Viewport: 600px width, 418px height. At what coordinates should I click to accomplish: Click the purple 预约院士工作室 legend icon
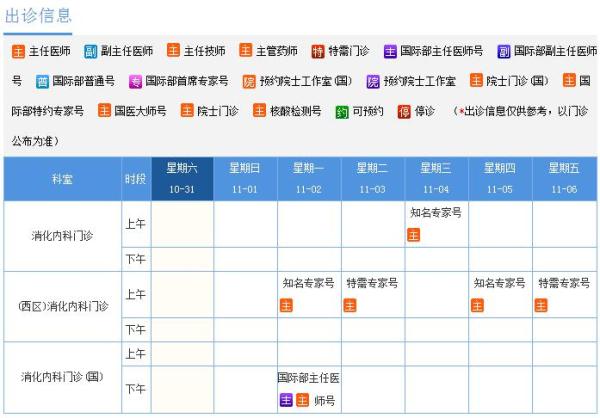(x=373, y=82)
